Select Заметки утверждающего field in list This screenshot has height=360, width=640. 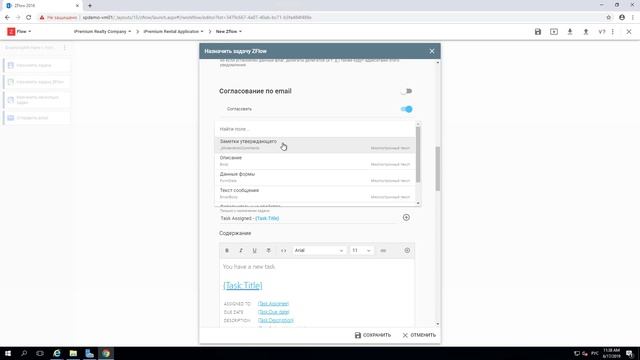click(315, 144)
